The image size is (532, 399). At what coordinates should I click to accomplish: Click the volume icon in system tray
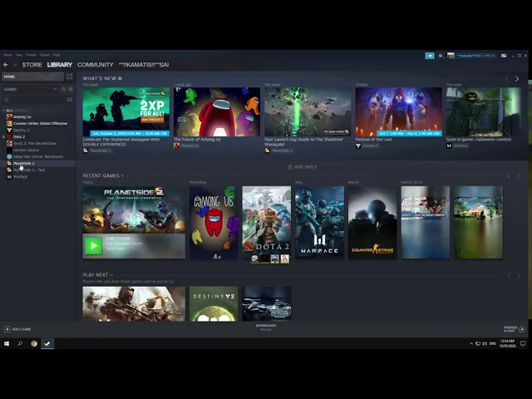(485, 343)
